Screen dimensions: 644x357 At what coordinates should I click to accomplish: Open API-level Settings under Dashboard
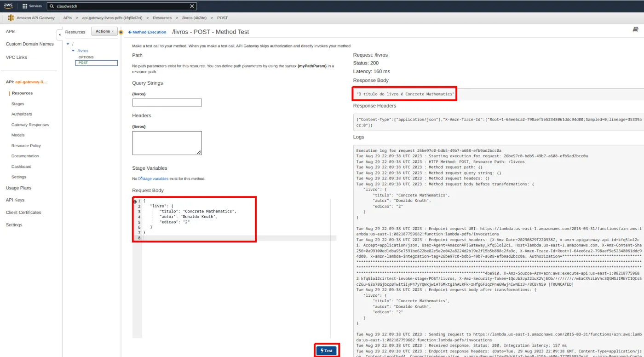19,177
